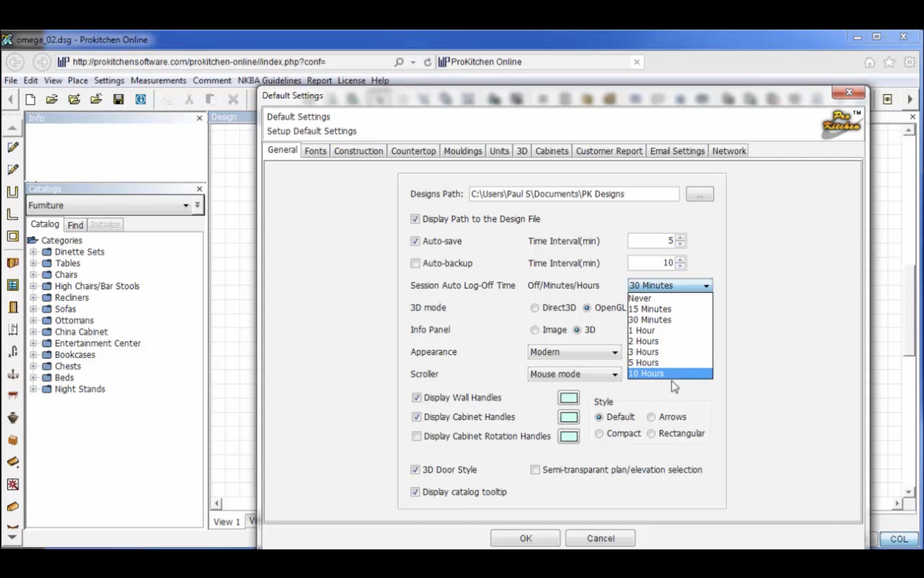Switch to the Countertop tab

(413, 151)
